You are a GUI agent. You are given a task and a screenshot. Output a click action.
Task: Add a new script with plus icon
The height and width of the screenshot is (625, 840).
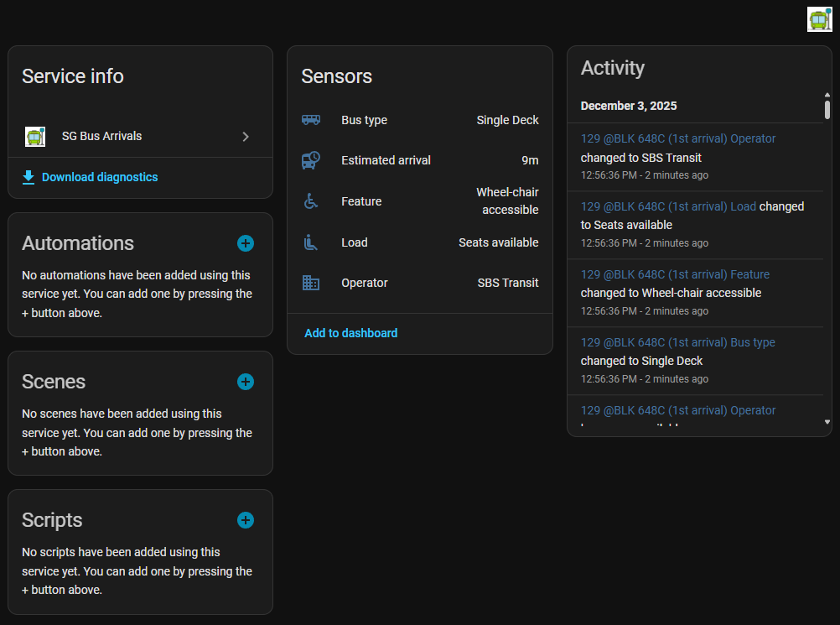[246, 520]
